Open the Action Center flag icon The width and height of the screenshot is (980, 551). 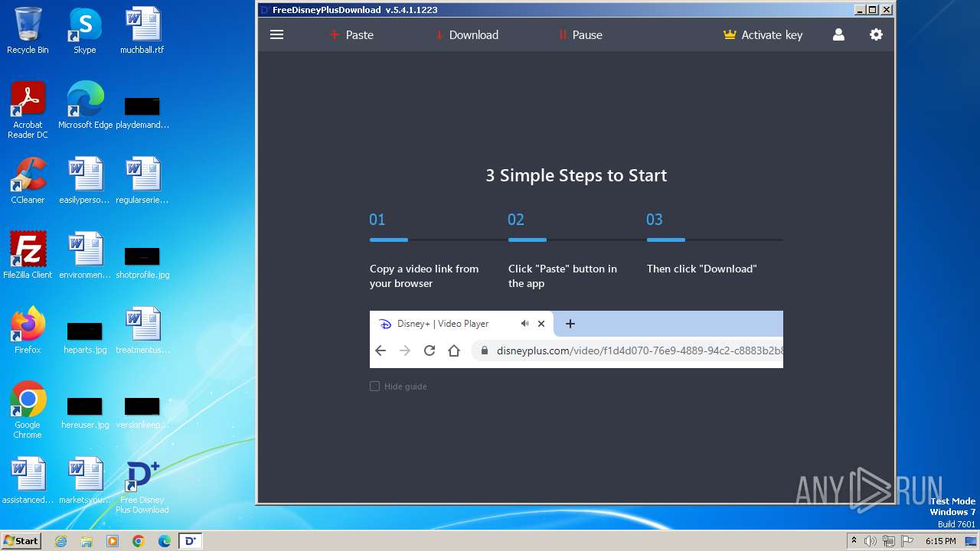[x=907, y=541]
